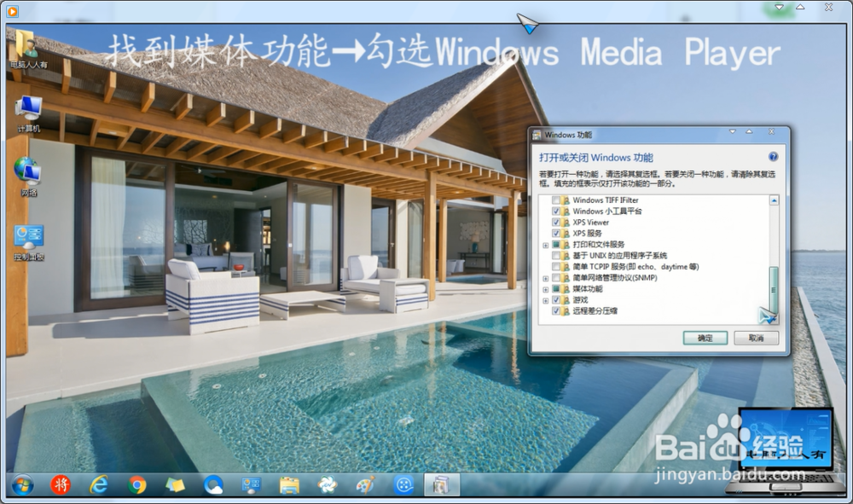
Task: Enable the Windows TIFF IFilter checkbox
Action: pyautogui.click(x=556, y=200)
